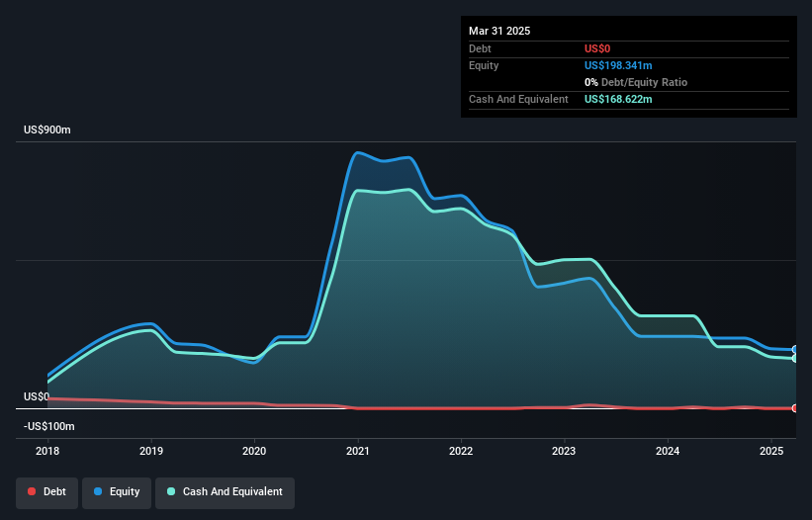Viewport: 812px width, 520px height.
Task: Click the 2025 x-axis label
Action: (771, 451)
